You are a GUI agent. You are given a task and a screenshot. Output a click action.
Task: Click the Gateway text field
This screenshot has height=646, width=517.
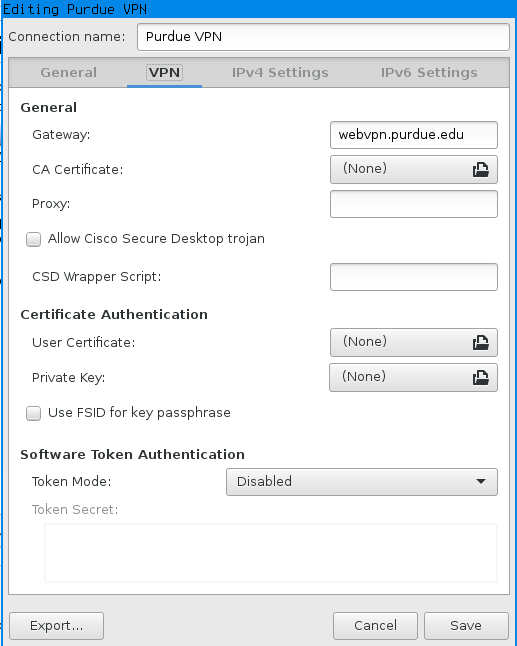pos(414,135)
